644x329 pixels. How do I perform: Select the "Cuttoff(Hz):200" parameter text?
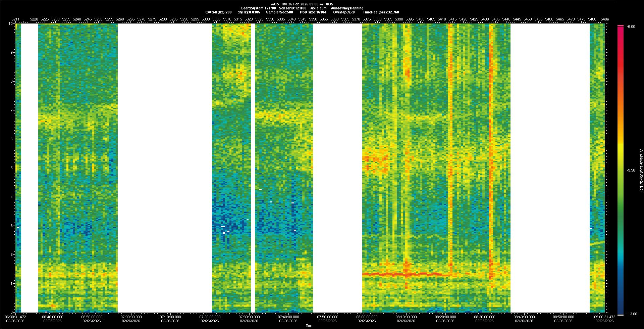(x=218, y=12)
